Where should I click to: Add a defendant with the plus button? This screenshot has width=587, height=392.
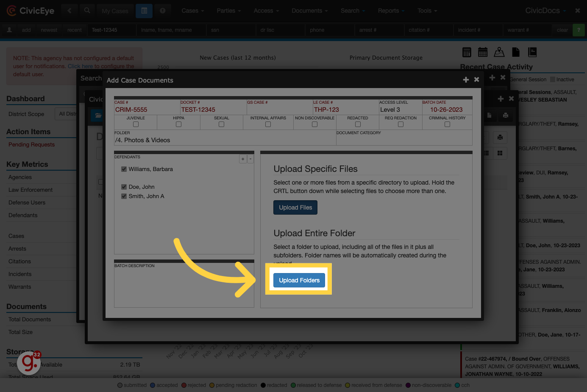243,159
